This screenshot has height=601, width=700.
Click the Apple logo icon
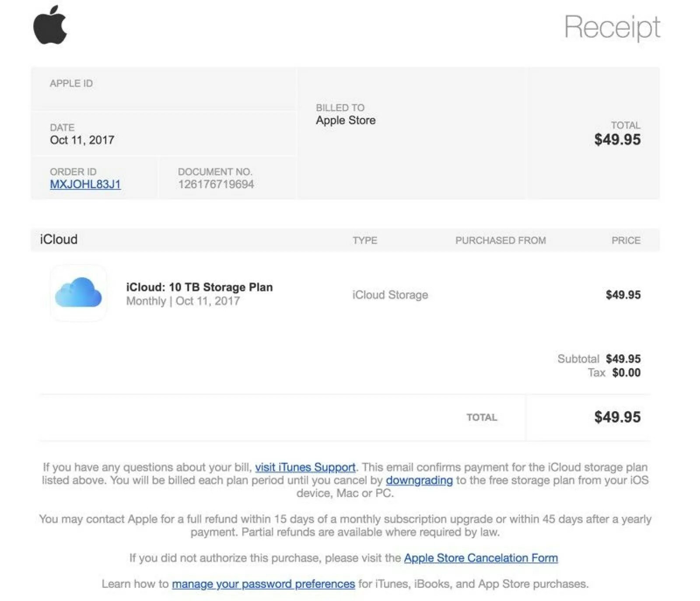point(50,25)
